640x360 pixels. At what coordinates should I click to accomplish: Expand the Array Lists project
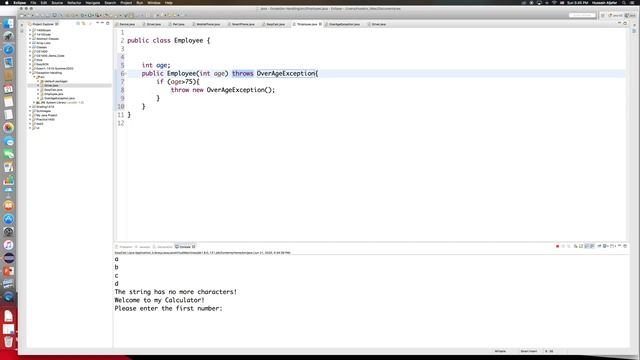click(30, 43)
